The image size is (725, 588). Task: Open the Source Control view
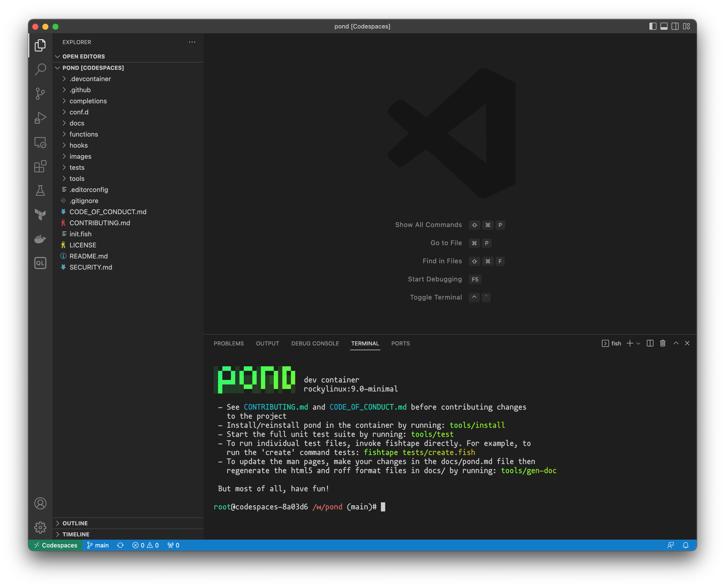pyautogui.click(x=40, y=93)
